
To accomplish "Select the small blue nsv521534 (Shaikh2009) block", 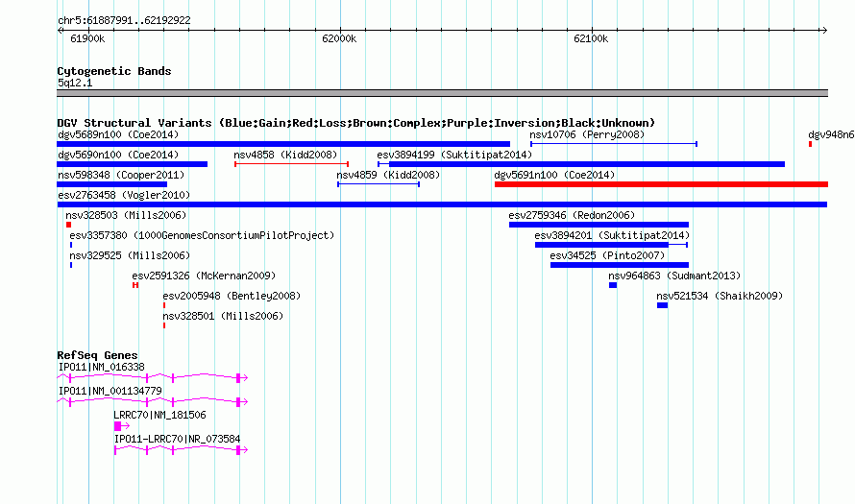I will coord(662,305).
